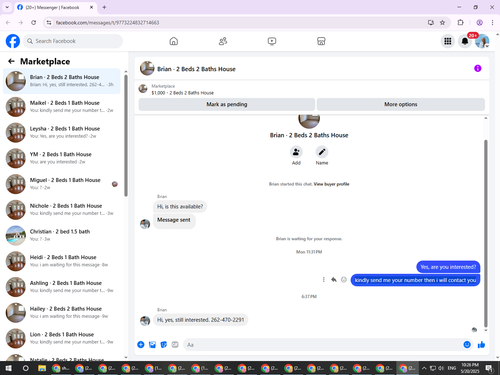Open the Windows Start menu
Image resolution: width=500 pixels, height=375 pixels.
[8, 368]
